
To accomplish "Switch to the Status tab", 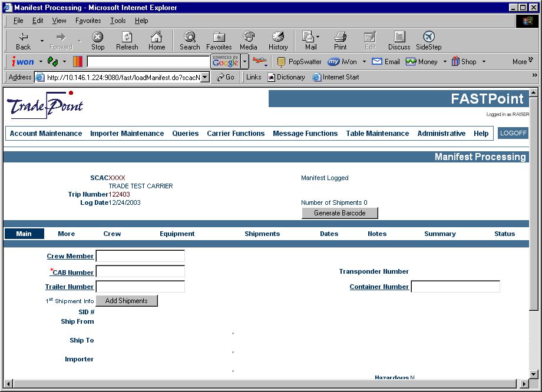I will 504,234.
